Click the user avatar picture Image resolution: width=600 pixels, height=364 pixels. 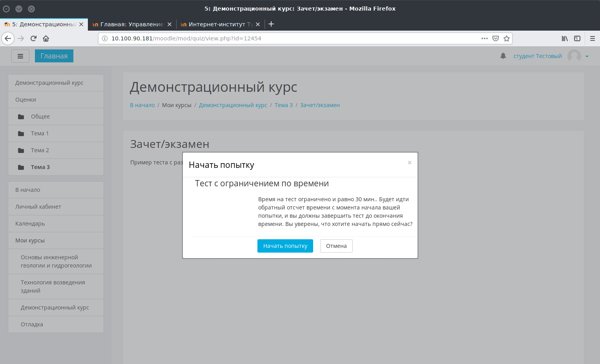pyautogui.click(x=574, y=56)
